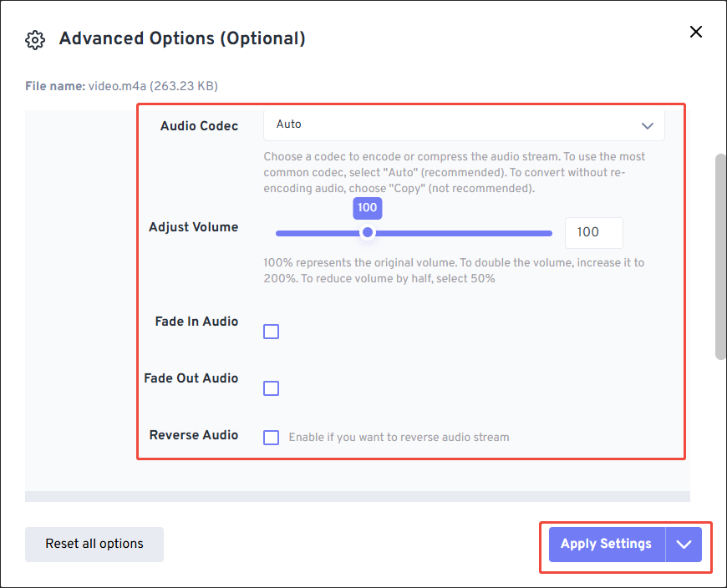Close the Advanced Options dialog

click(x=696, y=32)
